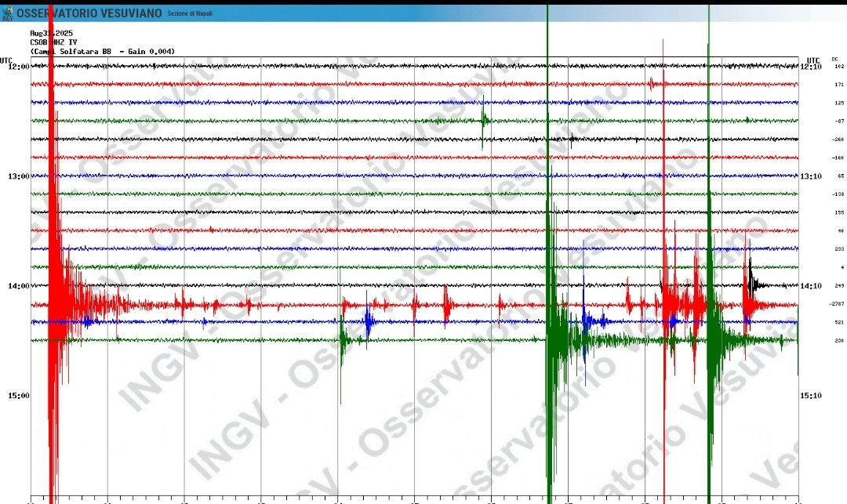This screenshot has height=504, width=847.
Task: Select the 15:10 time label on right axis
Action: [811, 396]
